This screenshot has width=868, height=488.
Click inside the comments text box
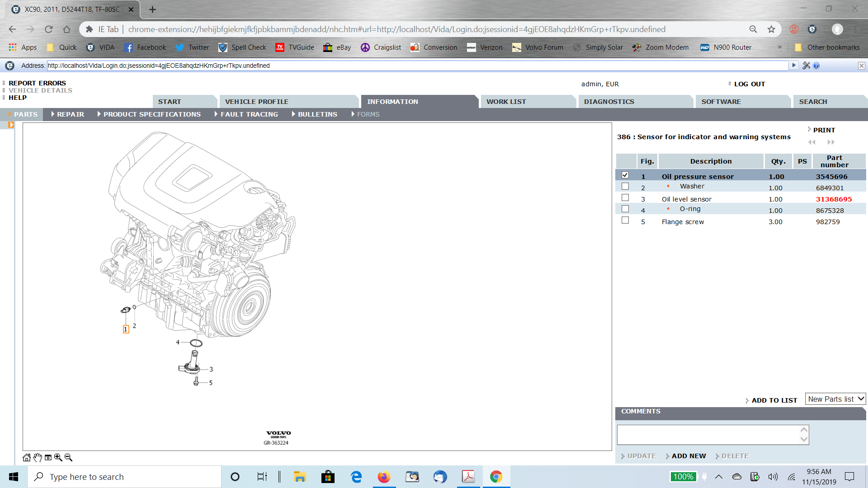tap(708, 435)
